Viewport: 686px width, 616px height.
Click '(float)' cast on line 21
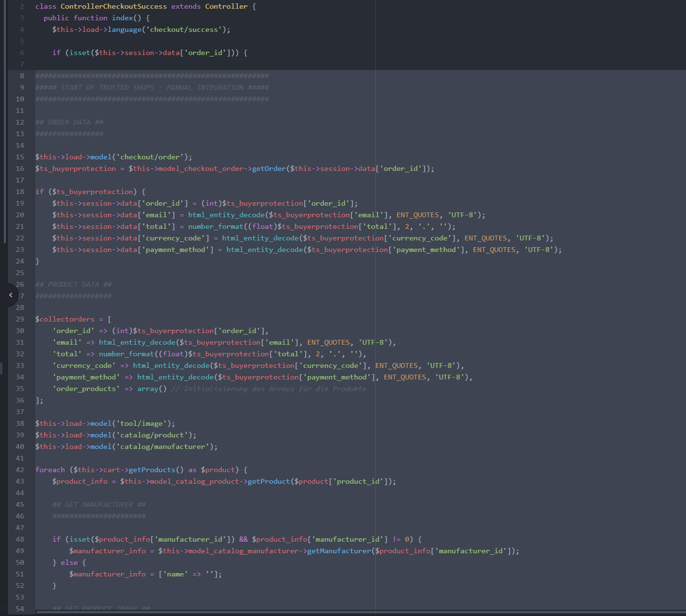[262, 226]
